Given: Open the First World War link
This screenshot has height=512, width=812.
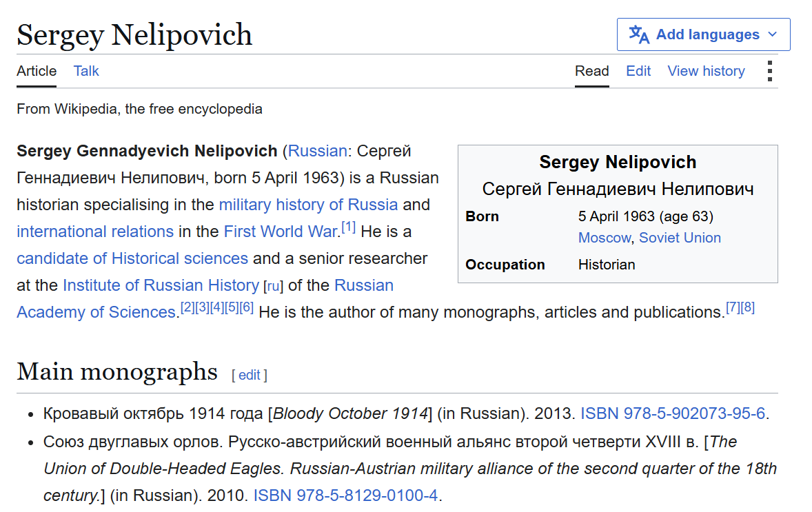Looking at the screenshot, I should pos(280,232).
